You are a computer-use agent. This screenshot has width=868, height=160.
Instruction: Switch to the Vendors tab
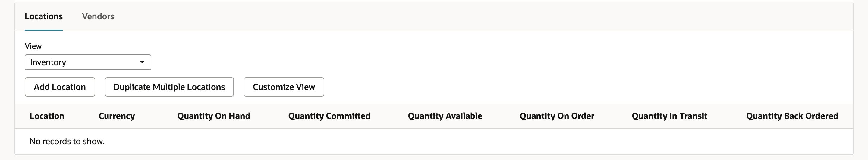tap(98, 16)
